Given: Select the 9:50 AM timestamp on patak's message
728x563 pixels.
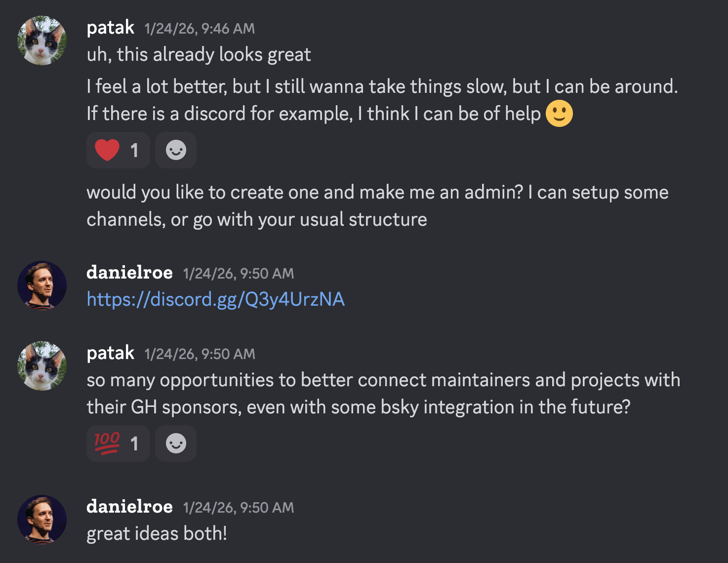Looking at the screenshot, I should tap(199, 354).
